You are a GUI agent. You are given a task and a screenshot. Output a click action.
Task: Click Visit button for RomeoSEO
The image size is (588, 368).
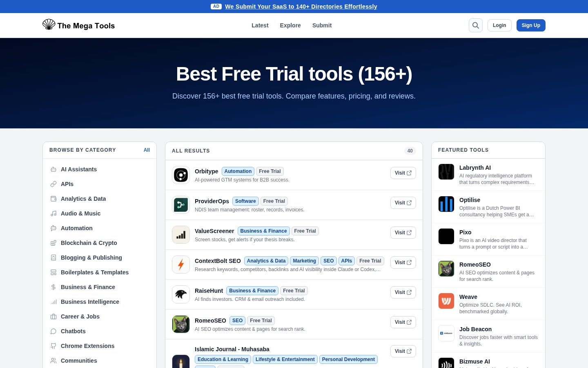[x=403, y=322]
